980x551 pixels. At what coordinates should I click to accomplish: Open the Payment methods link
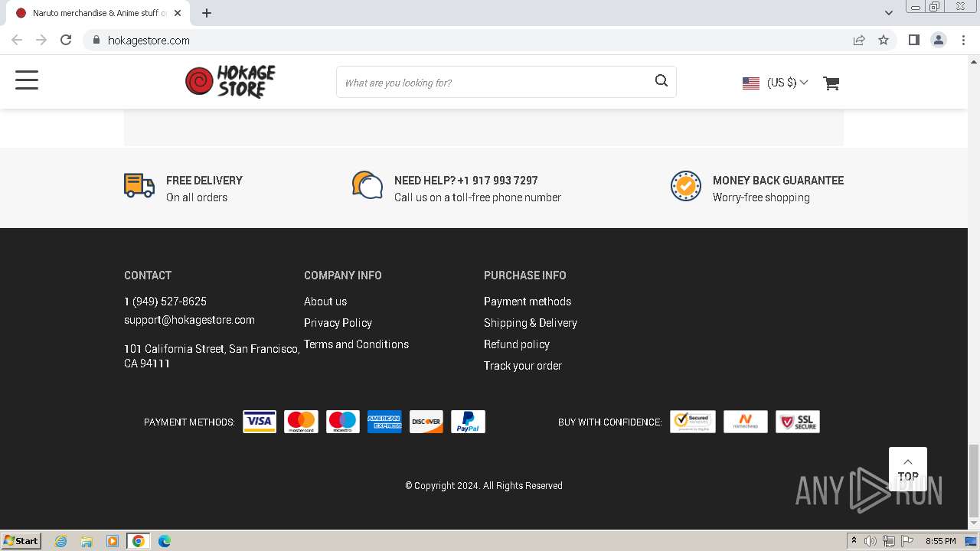click(x=528, y=302)
